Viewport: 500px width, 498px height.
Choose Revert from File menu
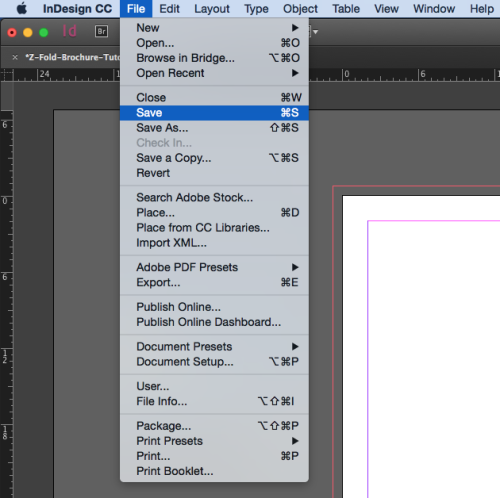[214, 173]
